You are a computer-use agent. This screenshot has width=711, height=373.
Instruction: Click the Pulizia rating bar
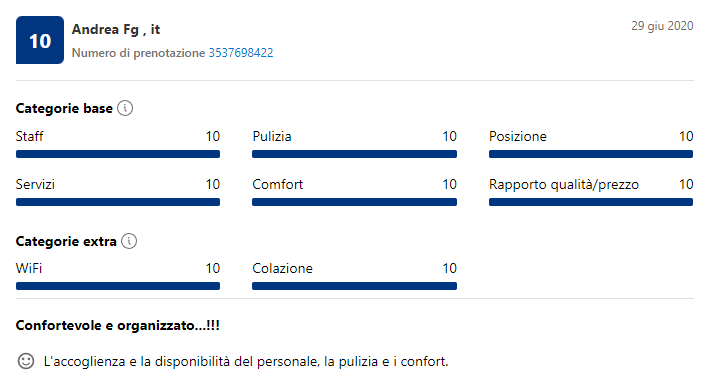point(355,154)
